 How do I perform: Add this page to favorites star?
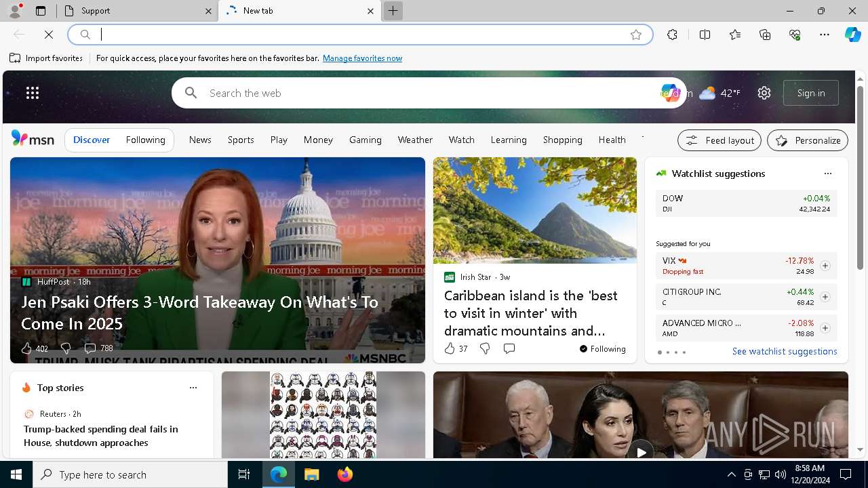pos(636,35)
